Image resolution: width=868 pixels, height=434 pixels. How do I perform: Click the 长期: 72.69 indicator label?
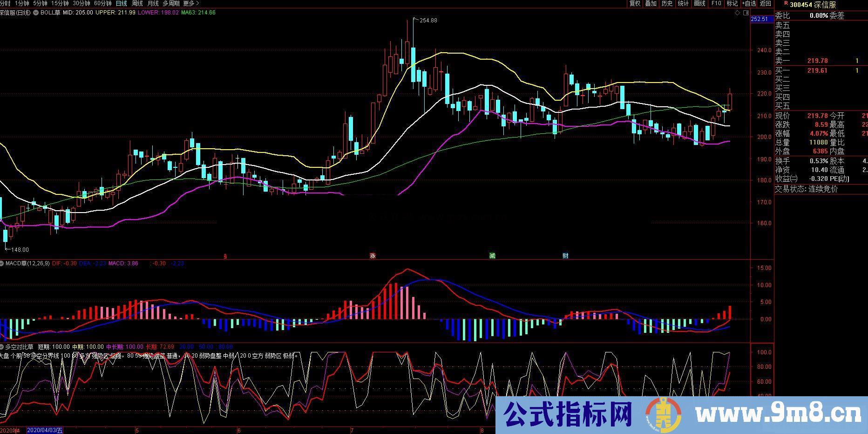160,347
